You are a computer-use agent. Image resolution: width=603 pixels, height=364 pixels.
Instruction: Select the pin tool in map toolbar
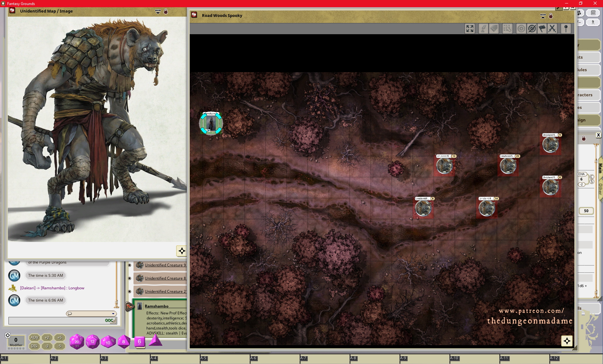(566, 29)
